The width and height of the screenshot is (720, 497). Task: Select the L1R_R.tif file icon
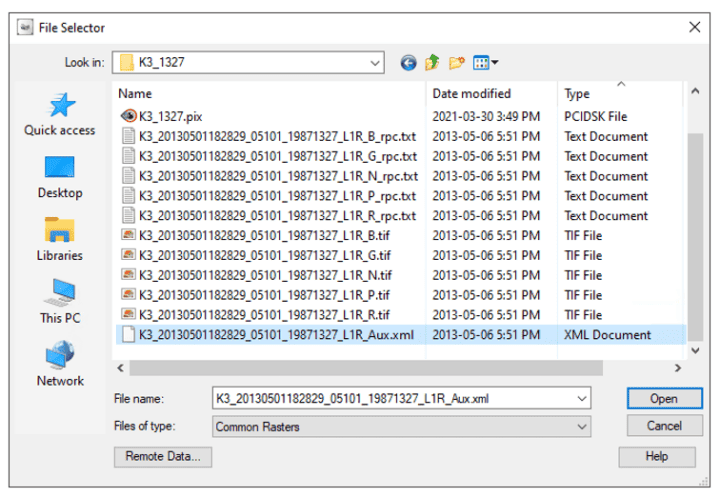[x=129, y=314]
